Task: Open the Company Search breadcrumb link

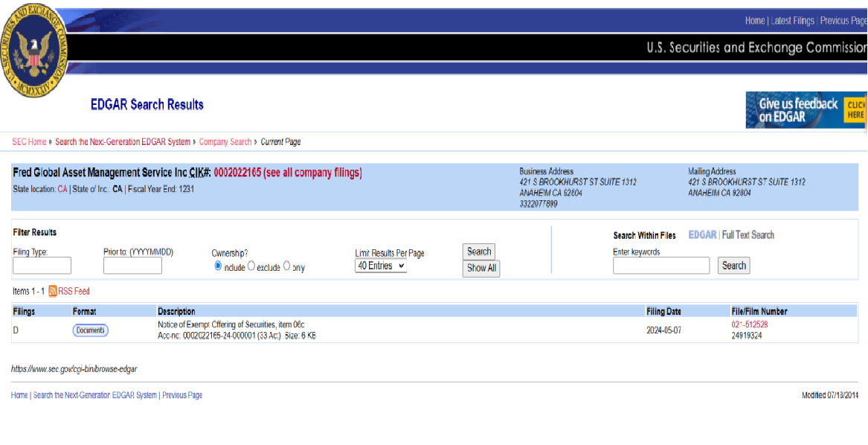Action: [x=225, y=142]
